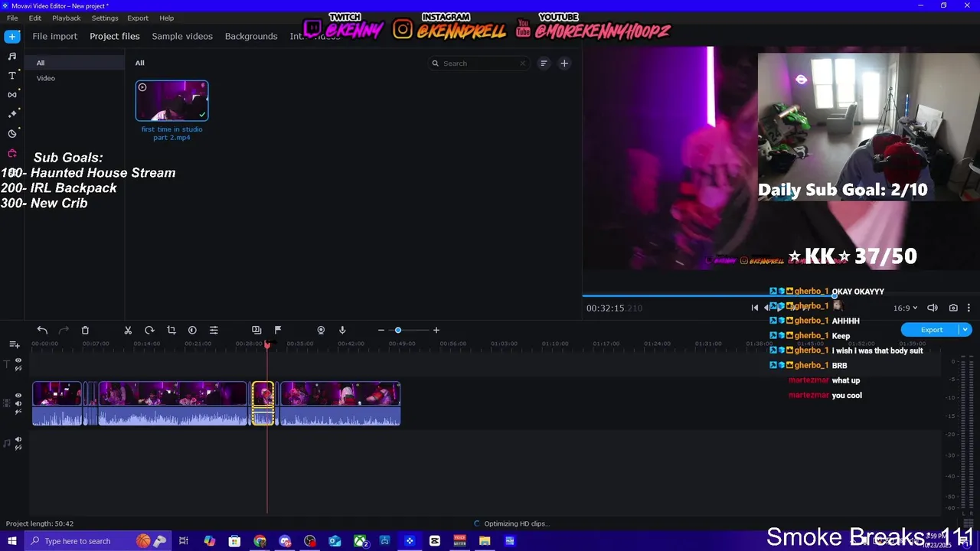Undo the last action

42,330
